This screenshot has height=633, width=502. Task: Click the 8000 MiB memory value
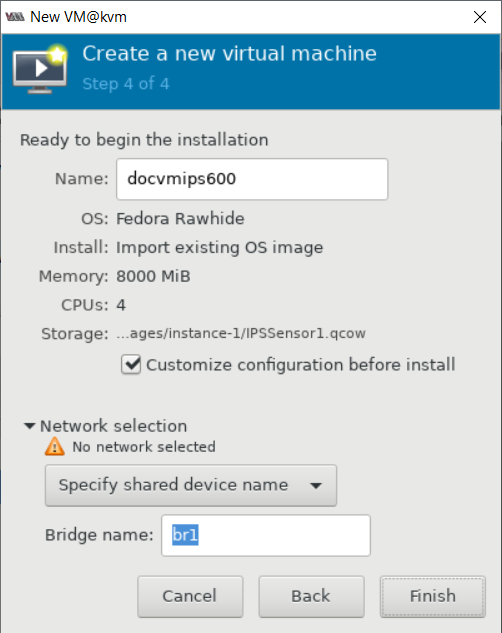tap(153, 277)
